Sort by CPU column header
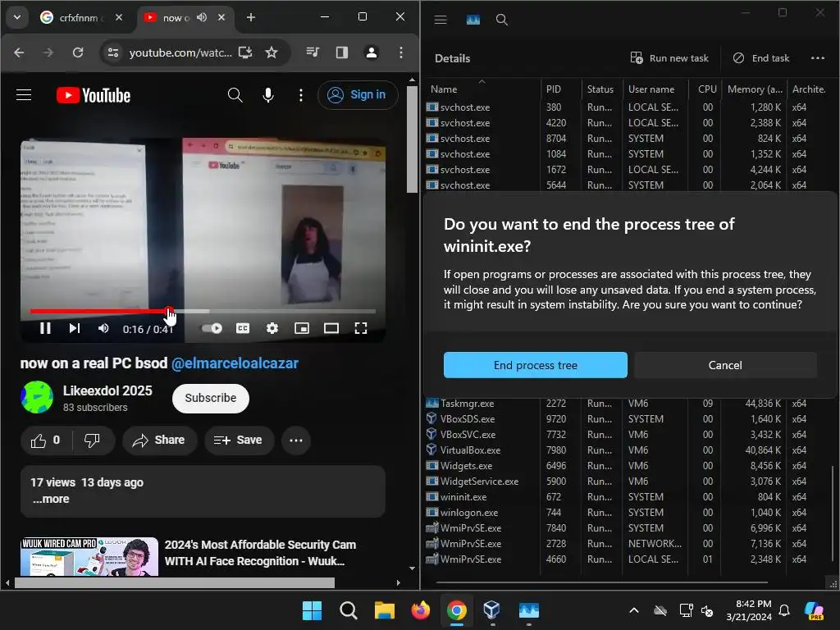Image resolution: width=840 pixels, height=630 pixels. pyautogui.click(x=706, y=89)
